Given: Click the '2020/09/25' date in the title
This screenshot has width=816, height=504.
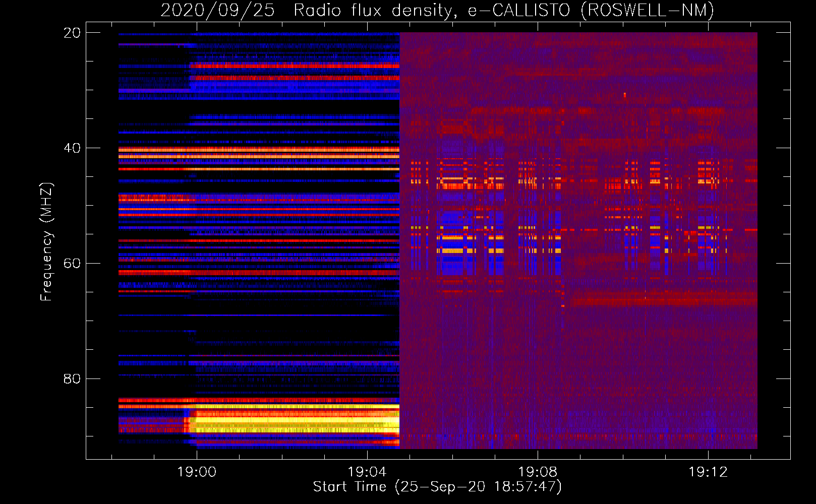Looking at the screenshot, I should (x=217, y=10).
